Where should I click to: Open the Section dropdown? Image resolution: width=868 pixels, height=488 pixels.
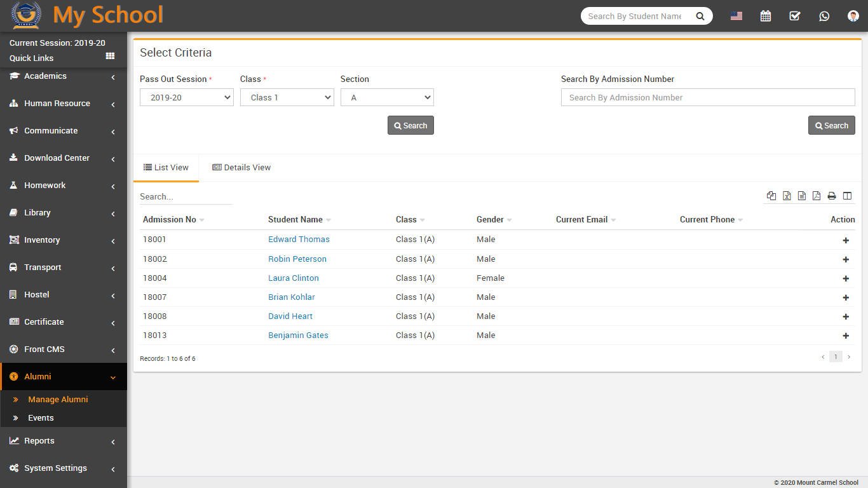(x=387, y=97)
